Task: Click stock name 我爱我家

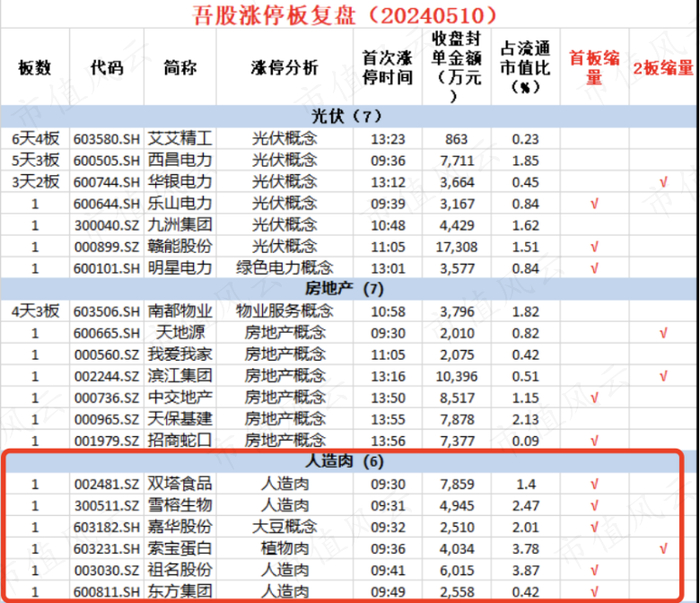Action: (180, 354)
